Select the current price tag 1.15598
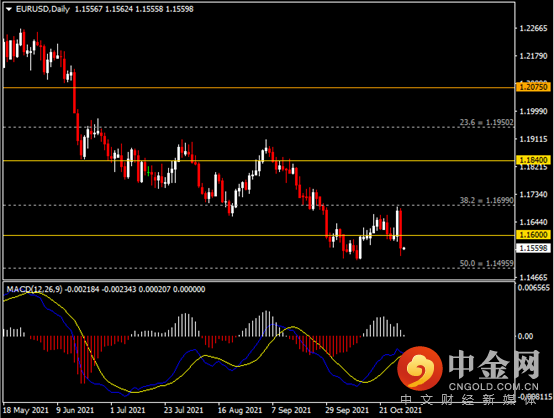Screen dimensions: 554x418 (534, 248)
